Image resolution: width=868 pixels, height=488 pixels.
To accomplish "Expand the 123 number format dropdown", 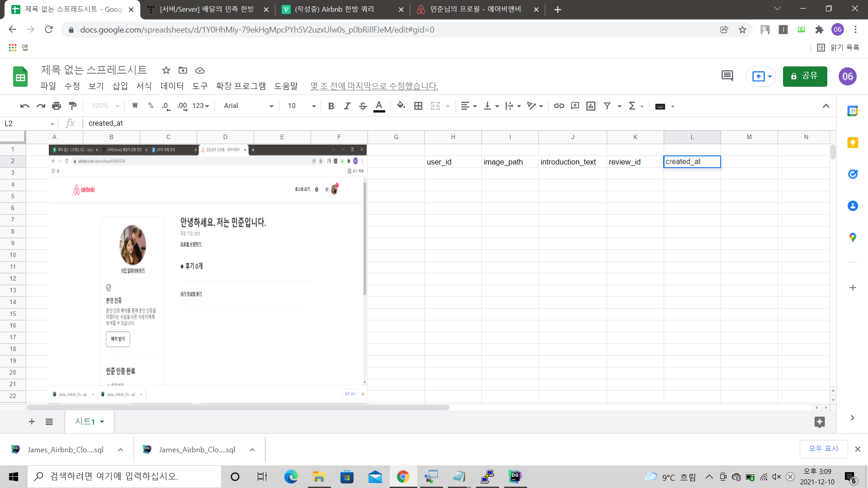I will (x=200, y=106).
